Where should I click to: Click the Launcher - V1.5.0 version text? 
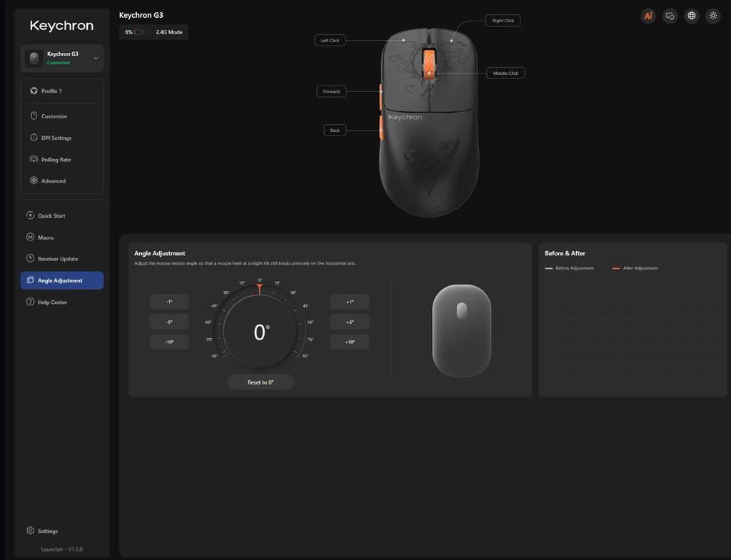(x=62, y=549)
